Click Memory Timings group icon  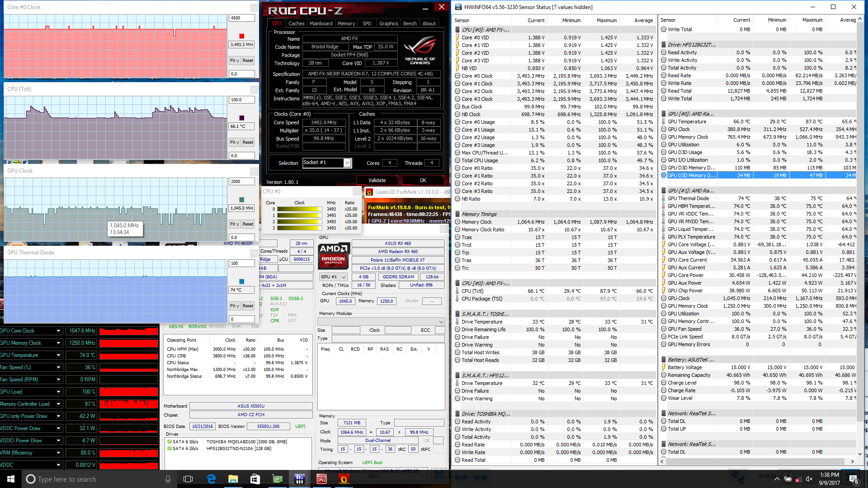458,214
